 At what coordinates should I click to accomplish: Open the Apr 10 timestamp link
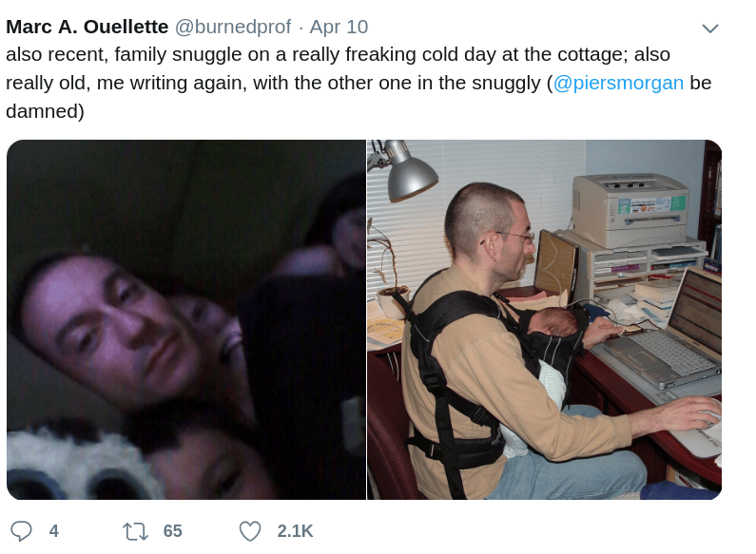point(339,27)
